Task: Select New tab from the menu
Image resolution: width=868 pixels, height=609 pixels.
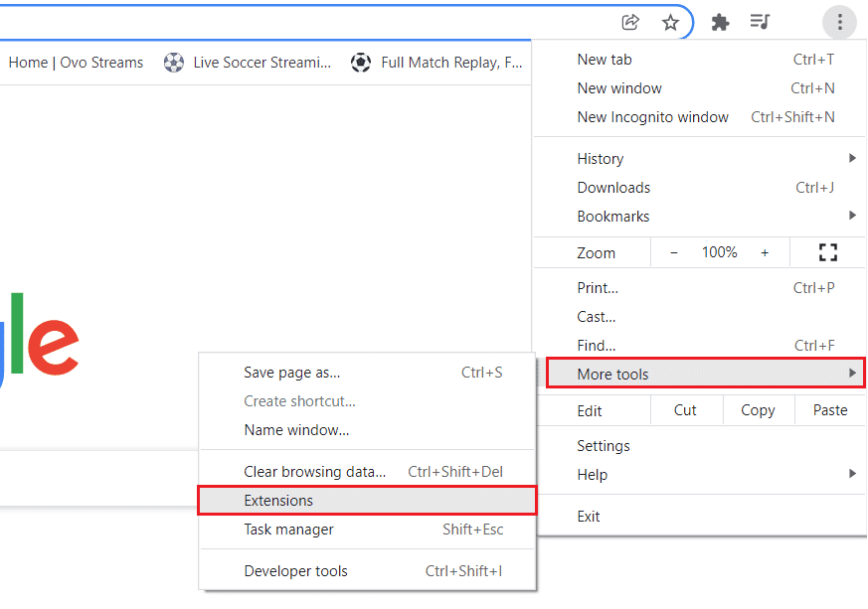Action: (700, 60)
